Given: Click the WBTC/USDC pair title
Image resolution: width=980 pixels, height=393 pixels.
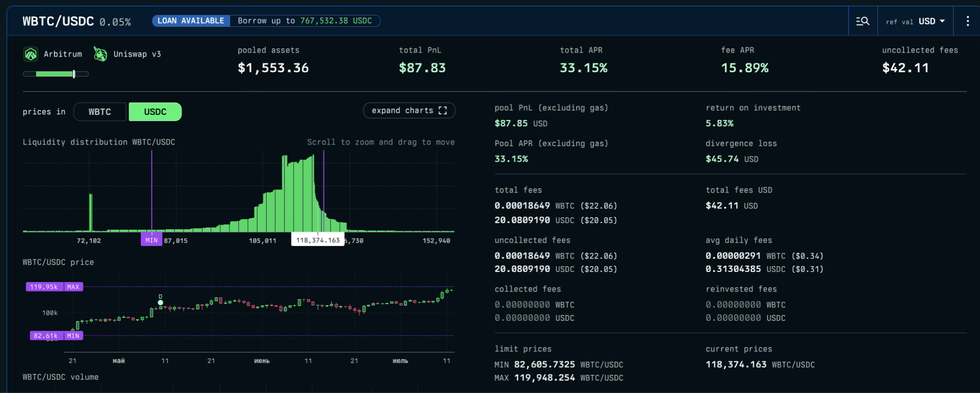Looking at the screenshot, I should 58,21.
